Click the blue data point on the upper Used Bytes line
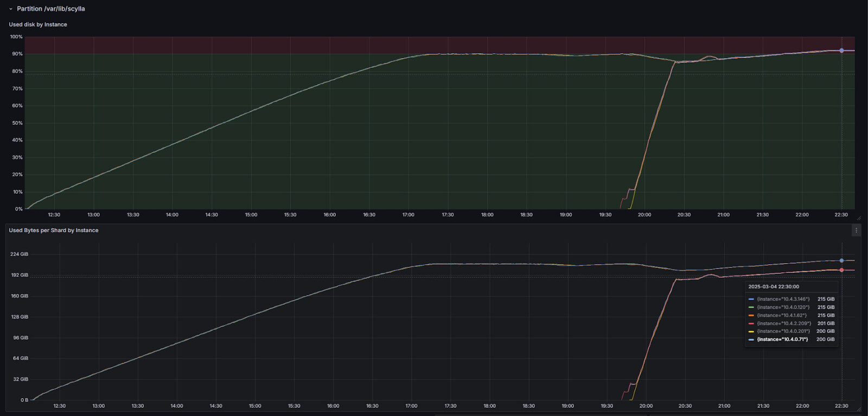This screenshot has width=868, height=416. pyautogui.click(x=842, y=261)
